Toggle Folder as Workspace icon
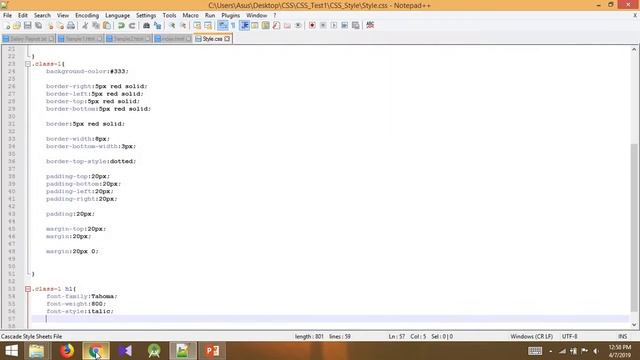Viewport: 640px width, 360px height. click(x=287, y=25)
